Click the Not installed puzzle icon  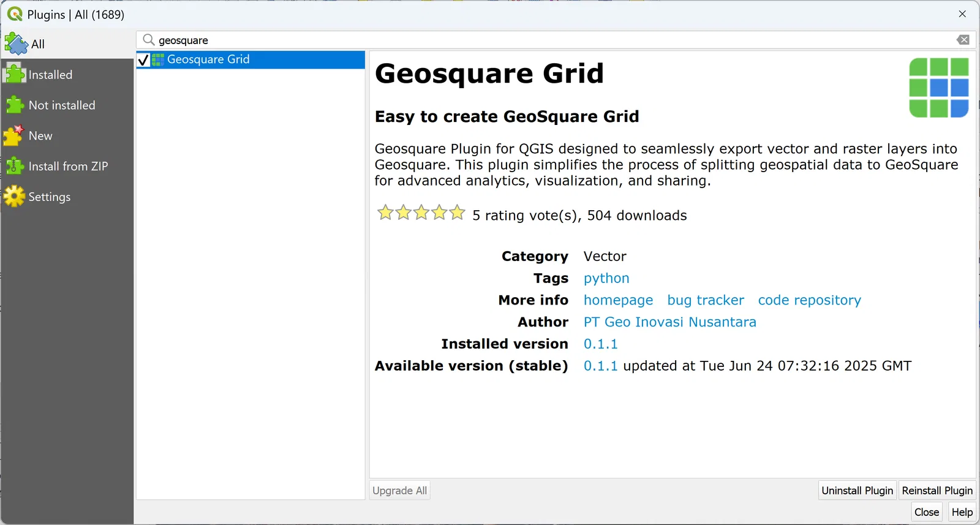coord(14,105)
